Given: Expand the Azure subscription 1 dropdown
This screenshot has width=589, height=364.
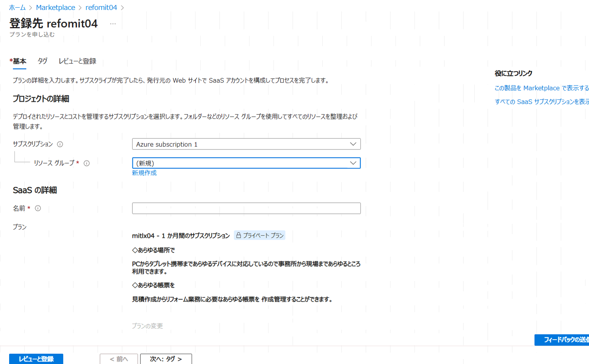Looking at the screenshot, I should coord(246,144).
